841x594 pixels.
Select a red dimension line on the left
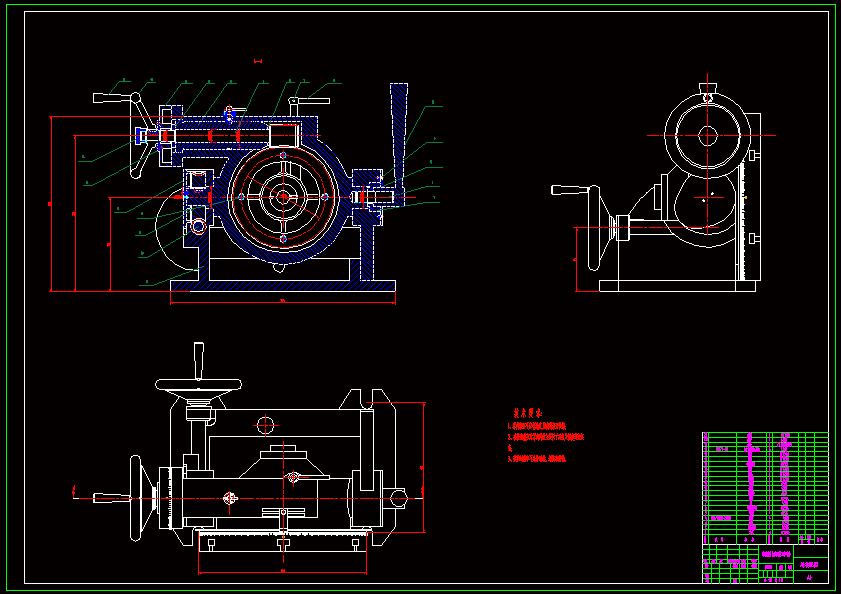click(52, 200)
